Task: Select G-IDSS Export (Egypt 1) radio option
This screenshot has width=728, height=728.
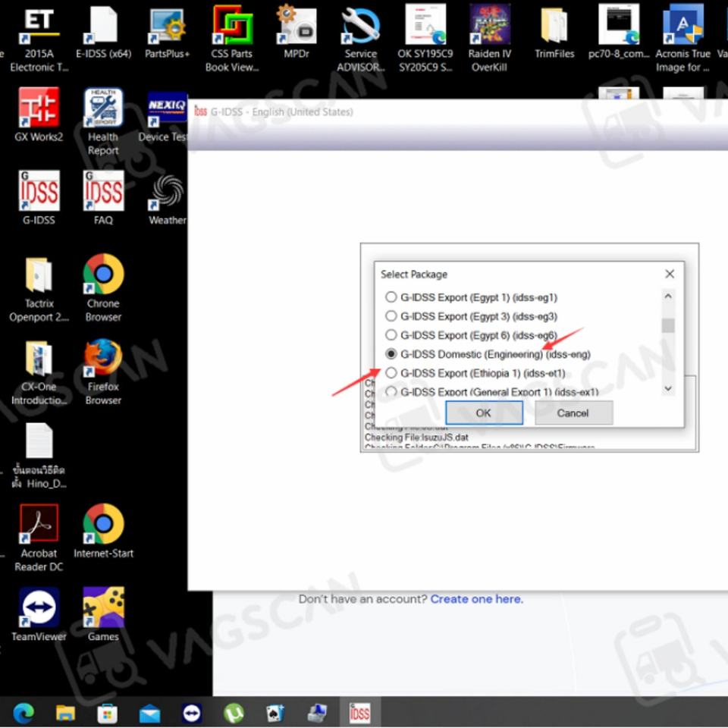Action: click(391, 297)
